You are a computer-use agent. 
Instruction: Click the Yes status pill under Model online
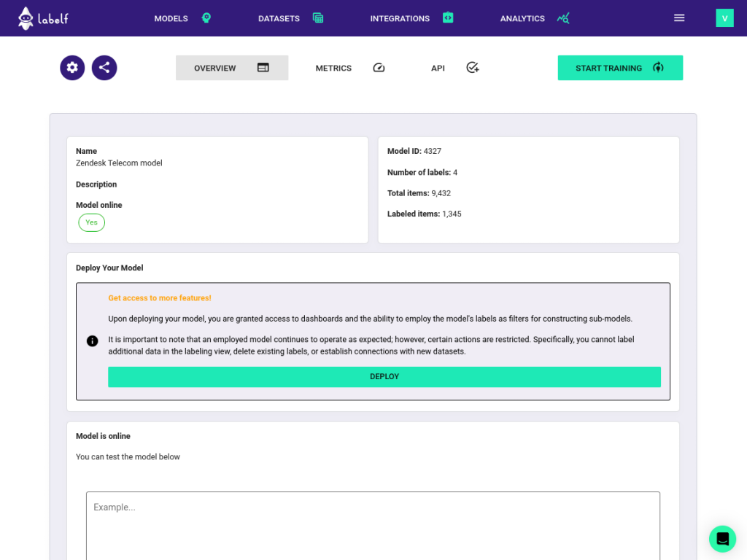(x=91, y=222)
